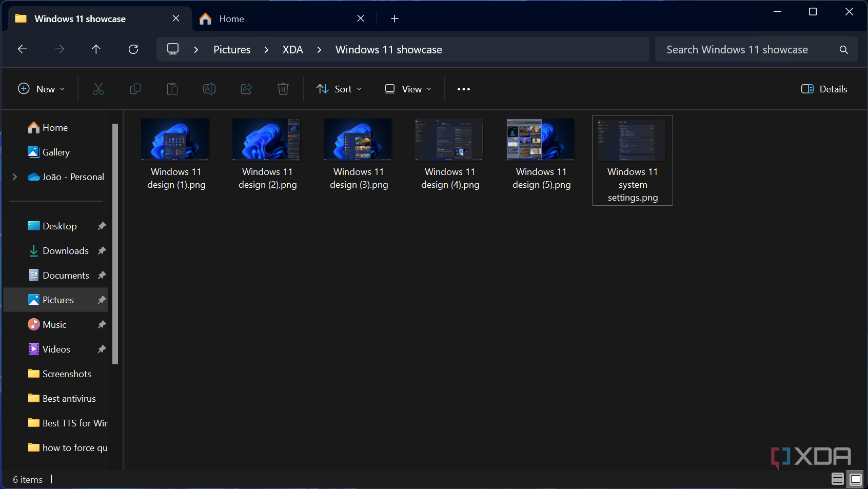Image resolution: width=868 pixels, height=489 pixels.
Task: Go forward with the right arrow
Action: [x=60, y=49]
